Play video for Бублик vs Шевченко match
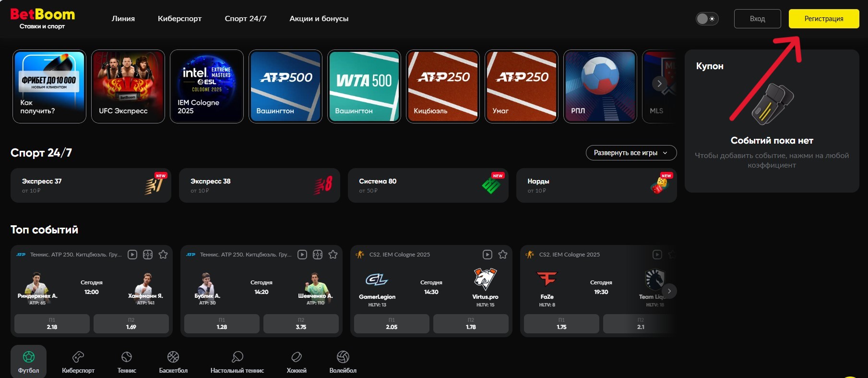Viewport: 868px width, 378px height. [302, 255]
